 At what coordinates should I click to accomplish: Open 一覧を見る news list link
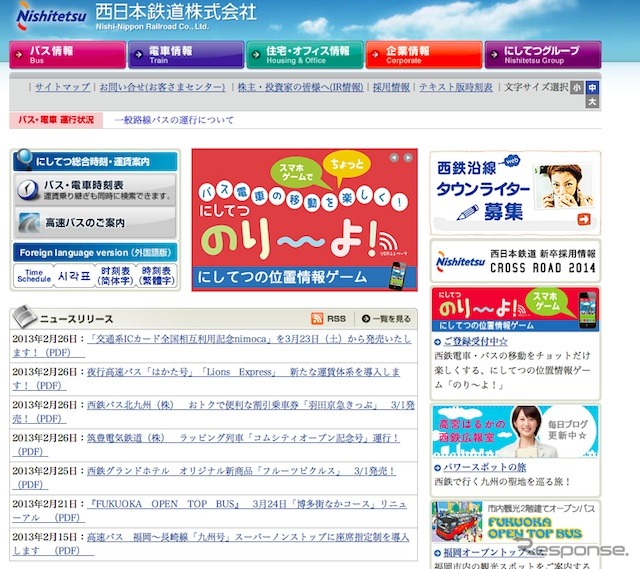click(391, 319)
